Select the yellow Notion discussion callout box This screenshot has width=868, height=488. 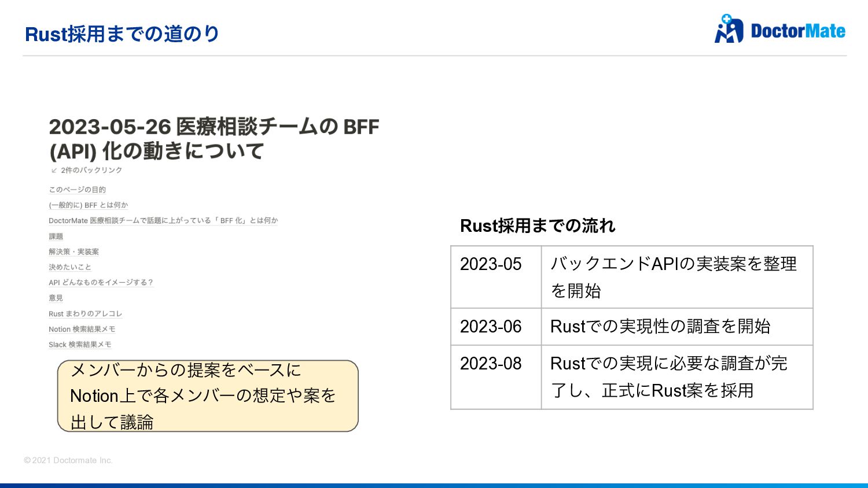[x=208, y=396]
